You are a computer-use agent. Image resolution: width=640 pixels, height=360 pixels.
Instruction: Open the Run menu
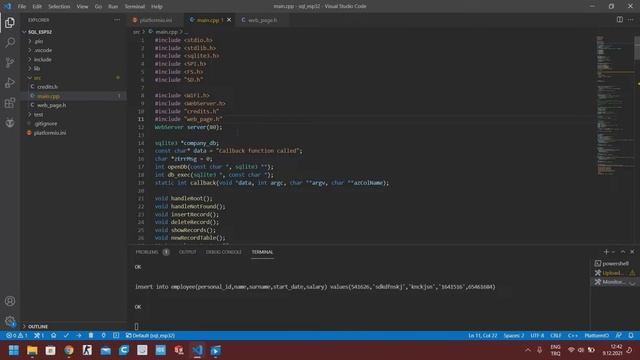pos(113,7)
